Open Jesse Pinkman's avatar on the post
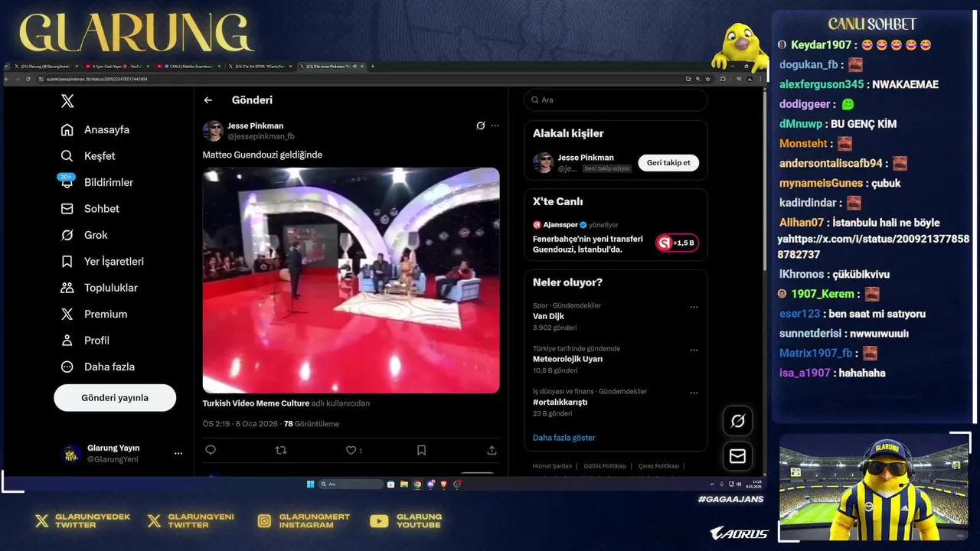Screen dimensions: 980x551 tap(213, 131)
